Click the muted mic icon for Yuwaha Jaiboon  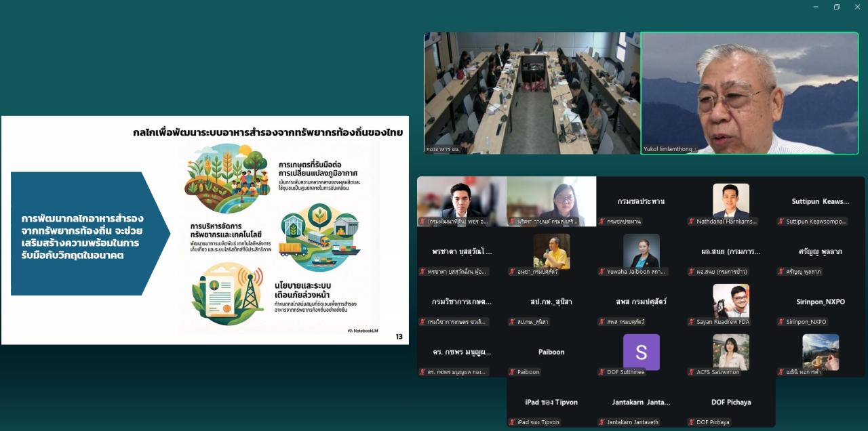[601, 272]
